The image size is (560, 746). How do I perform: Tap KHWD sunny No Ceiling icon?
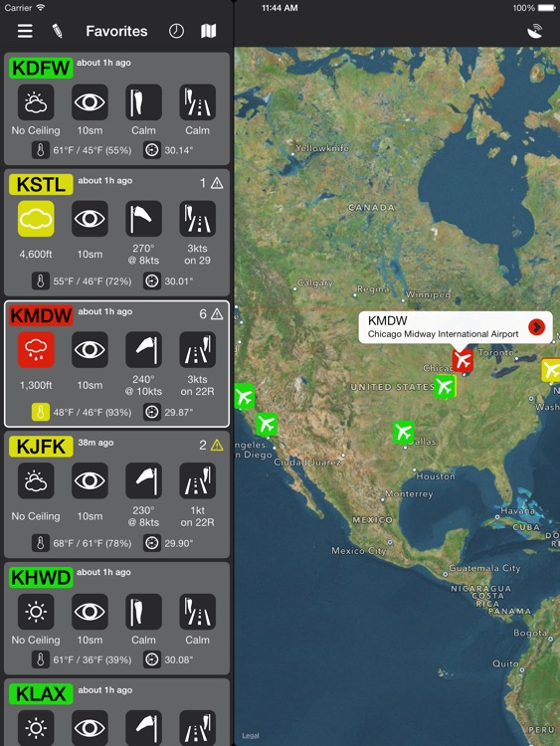coord(36,612)
